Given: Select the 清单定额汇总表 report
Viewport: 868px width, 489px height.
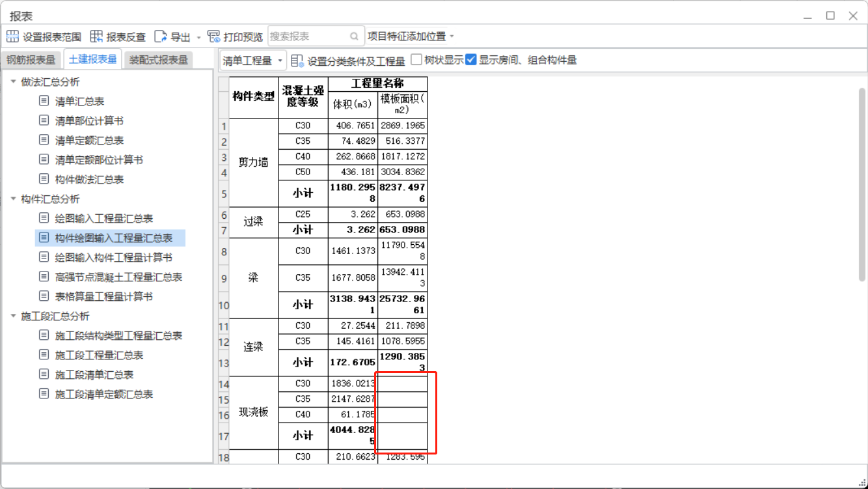Looking at the screenshot, I should [x=89, y=140].
